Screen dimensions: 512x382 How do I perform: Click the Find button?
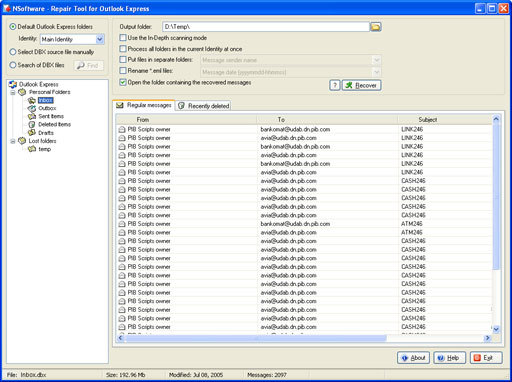click(x=89, y=66)
